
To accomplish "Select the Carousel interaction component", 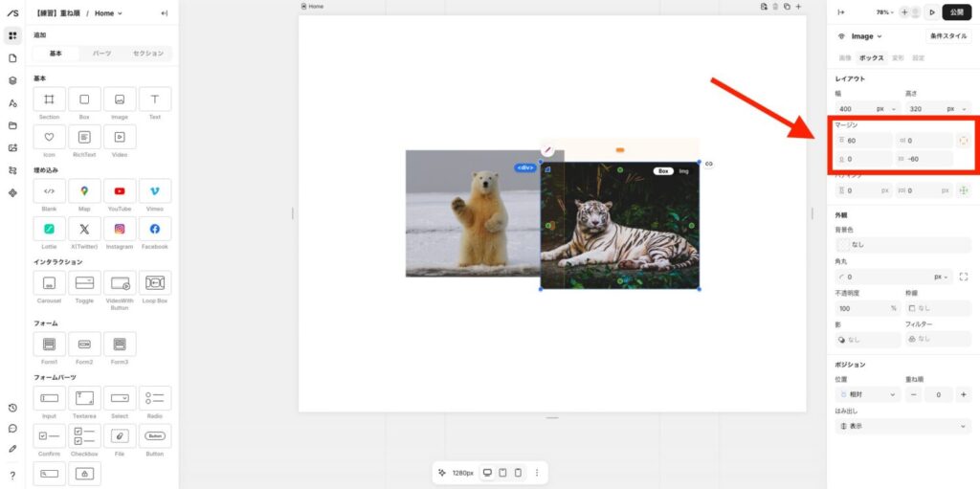I will pyautogui.click(x=49, y=283).
